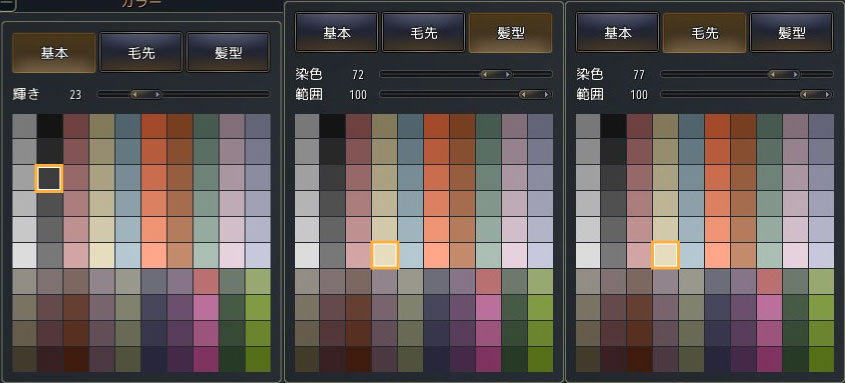Pick the lightest salmon orange swatch in 輝き panel
This screenshot has width=845, height=383.
(x=154, y=255)
